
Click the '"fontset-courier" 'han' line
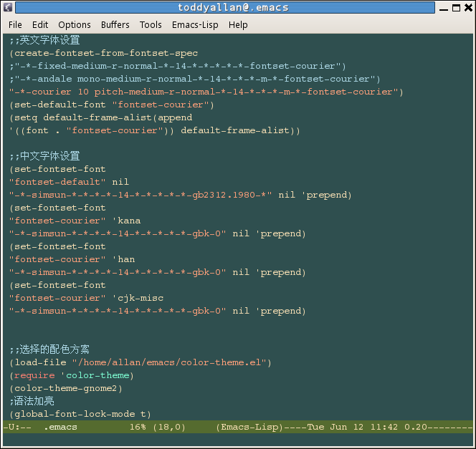(x=72, y=259)
